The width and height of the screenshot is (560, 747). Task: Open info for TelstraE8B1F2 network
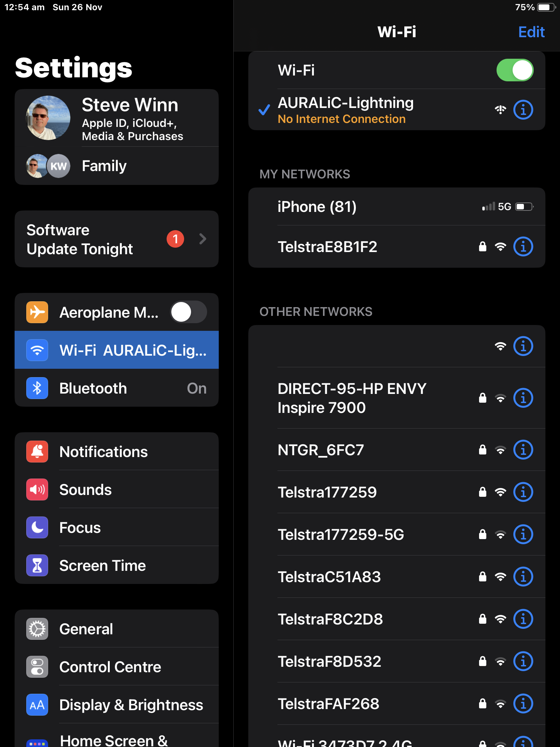523,247
